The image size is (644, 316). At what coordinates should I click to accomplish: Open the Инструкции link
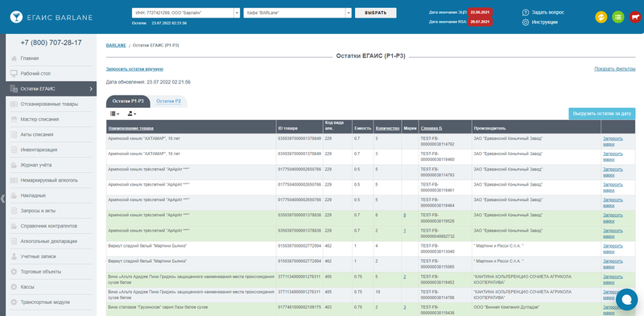(x=545, y=23)
